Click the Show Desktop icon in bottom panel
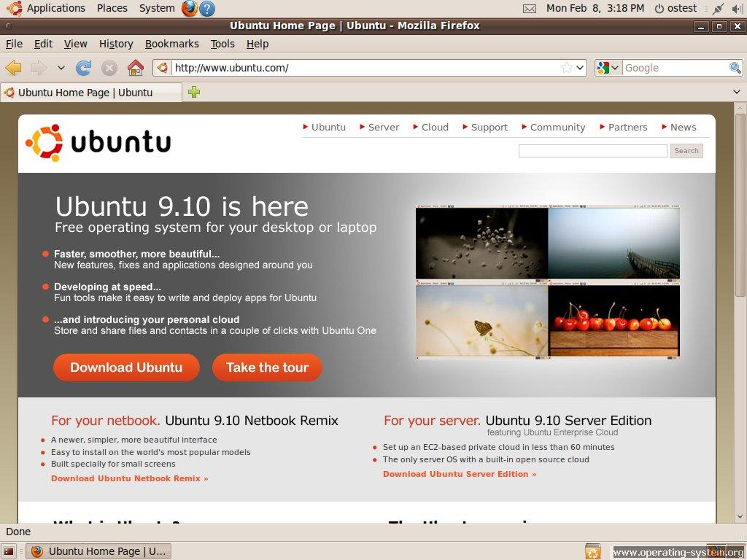Screen dimensions: 747x560 [x=9, y=551]
